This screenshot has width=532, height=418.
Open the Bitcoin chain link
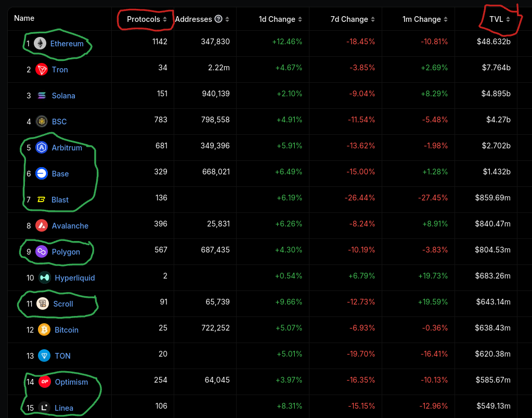[x=67, y=330]
